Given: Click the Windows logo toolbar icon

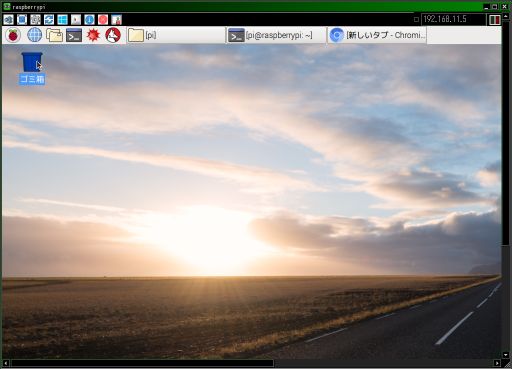Looking at the screenshot, I should pos(62,20).
